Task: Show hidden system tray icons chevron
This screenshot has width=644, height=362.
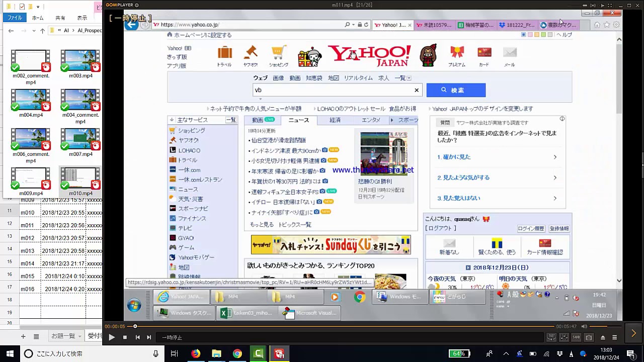Action: point(506,353)
